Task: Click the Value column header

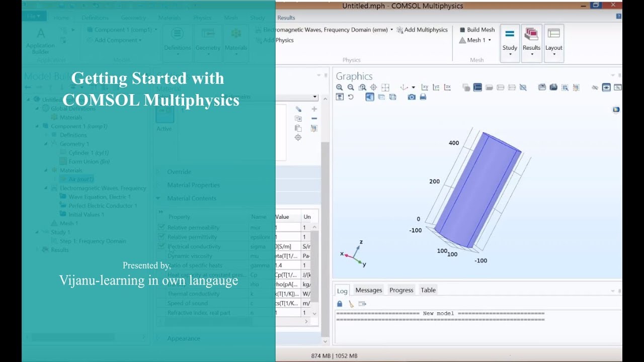Action: pos(288,217)
